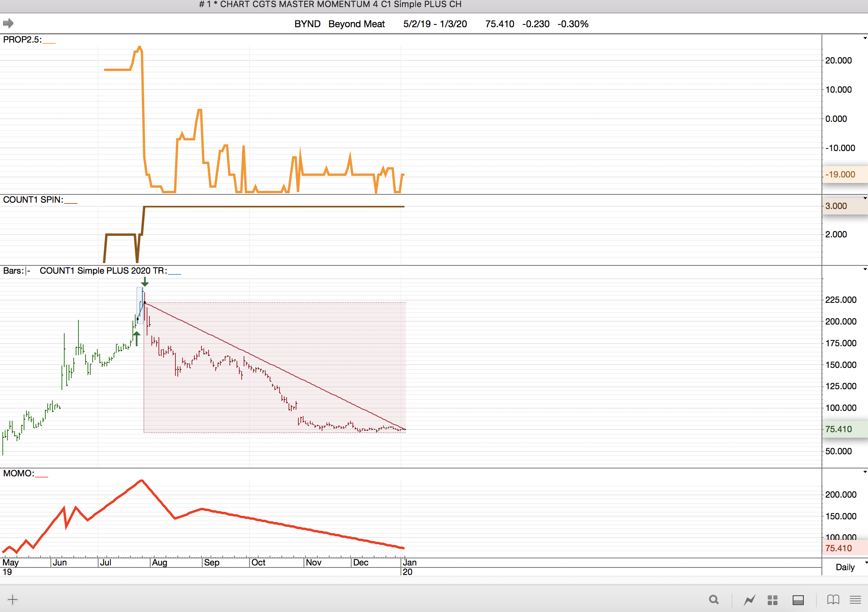The width and height of the screenshot is (868, 612).
Task: Toggle the bottom split panel icon
Action: pyautogui.click(x=798, y=600)
